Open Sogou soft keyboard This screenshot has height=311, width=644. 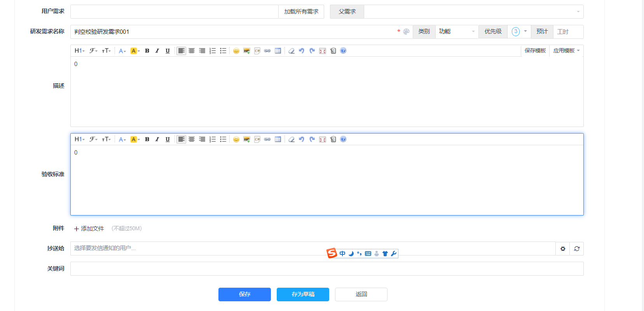[368, 254]
